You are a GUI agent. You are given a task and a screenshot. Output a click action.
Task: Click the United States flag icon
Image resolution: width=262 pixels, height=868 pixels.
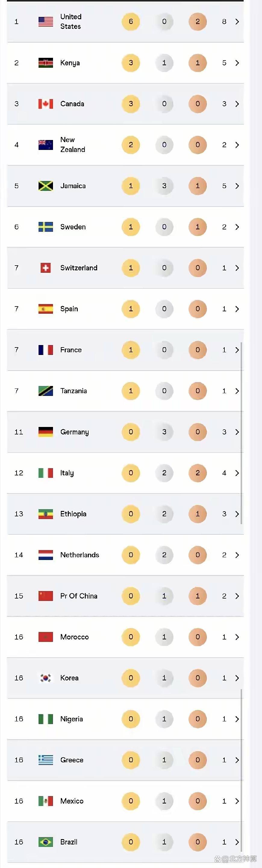coord(45,22)
